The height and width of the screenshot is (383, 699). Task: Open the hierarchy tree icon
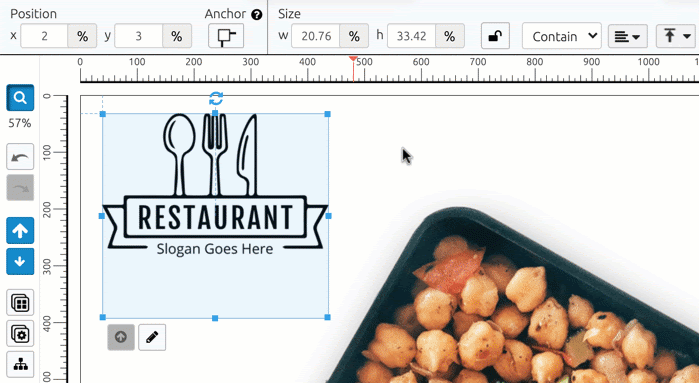tap(20, 364)
